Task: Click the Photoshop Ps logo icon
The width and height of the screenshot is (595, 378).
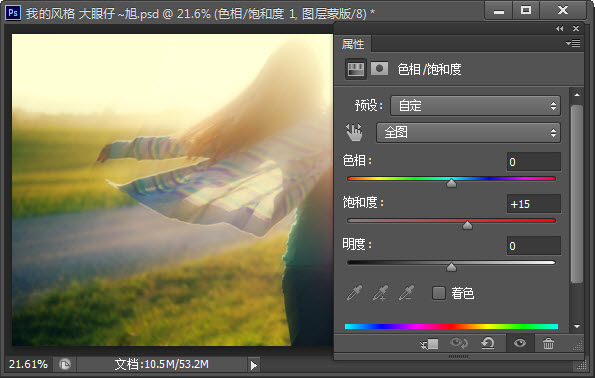Action: pos(13,13)
